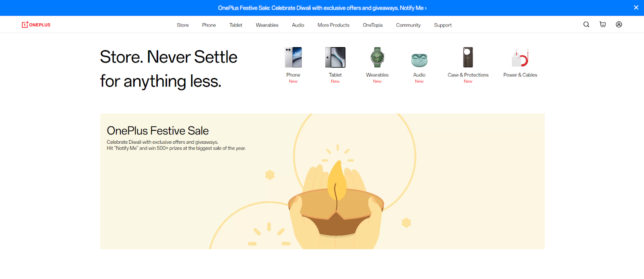
Task: Open the Audio navigation menu
Action: click(x=298, y=25)
